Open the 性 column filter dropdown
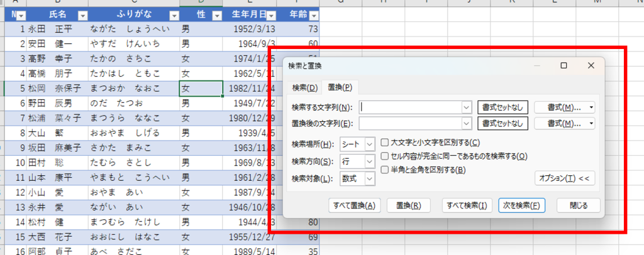Viewport: 644px width, 255px height. tap(216, 16)
